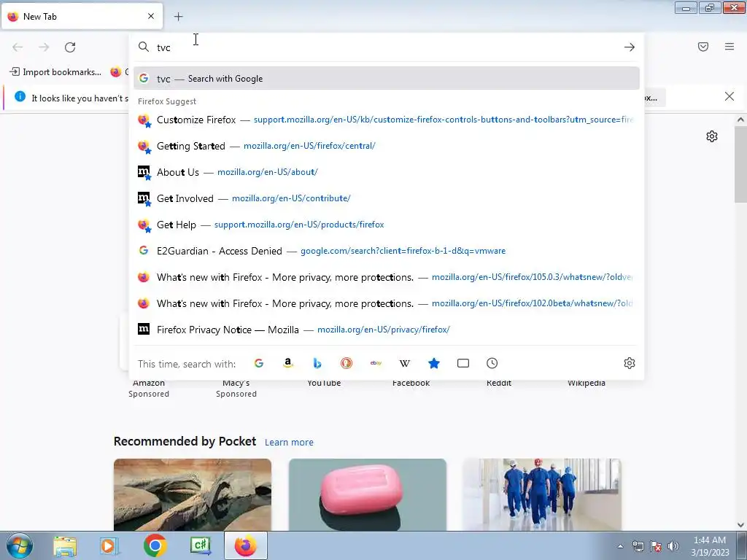747x560 pixels.
Task: Open the surgeons walking Pocket story thumbnail
Action: (x=542, y=495)
